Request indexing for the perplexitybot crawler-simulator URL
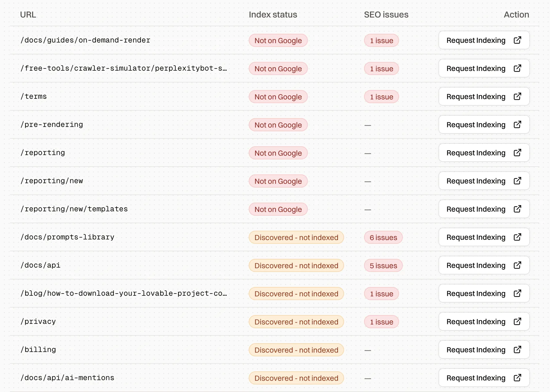Image resolution: width=550 pixels, height=392 pixels. [484, 68]
